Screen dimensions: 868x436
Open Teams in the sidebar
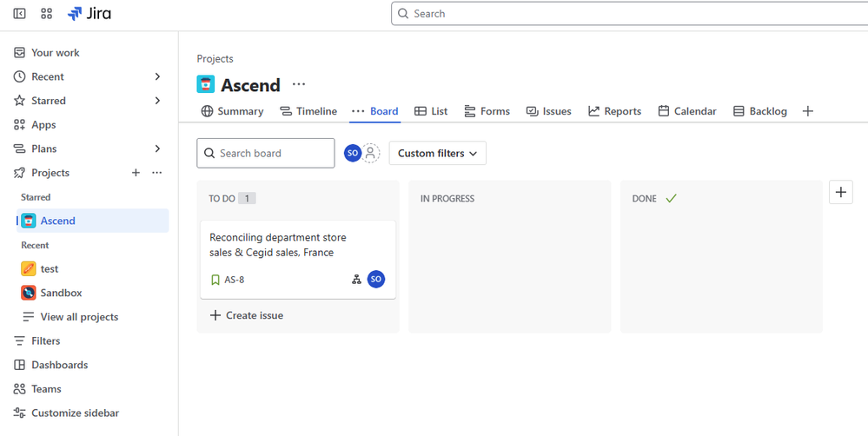46,389
